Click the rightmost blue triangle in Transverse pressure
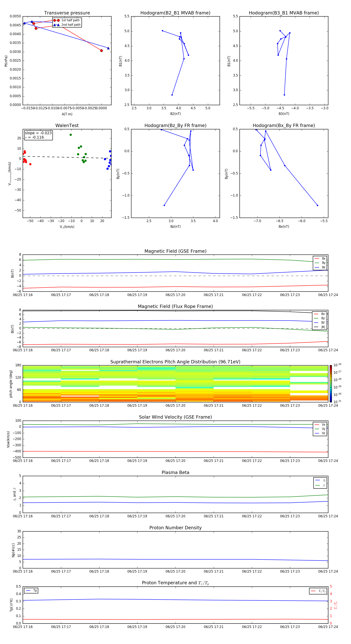This screenshot has height=644, width=351. 108,48
